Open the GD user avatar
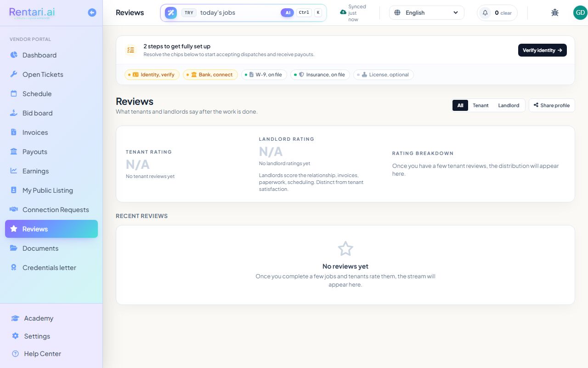588x368 pixels. (x=580, y=13)
